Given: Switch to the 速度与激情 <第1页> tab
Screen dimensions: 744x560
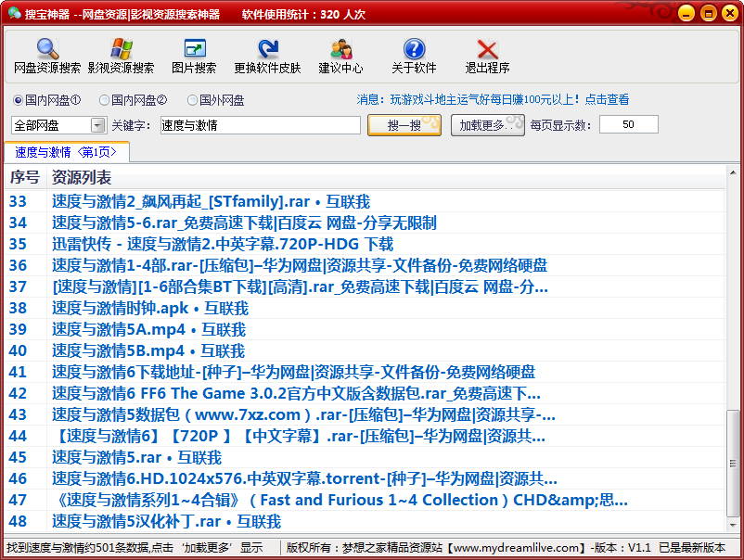Looking at the screenshot, I should click(x=66, y=152).
